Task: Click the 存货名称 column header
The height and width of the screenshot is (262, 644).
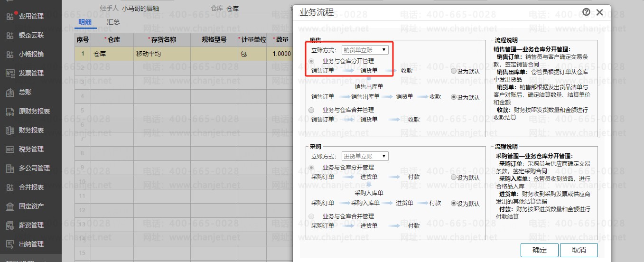Action: (162, 40)
